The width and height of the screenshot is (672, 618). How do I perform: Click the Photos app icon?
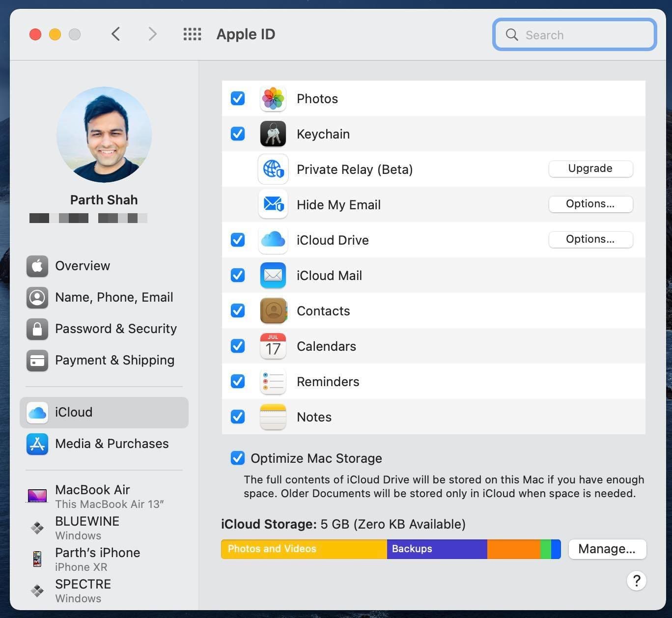point(273,99)
